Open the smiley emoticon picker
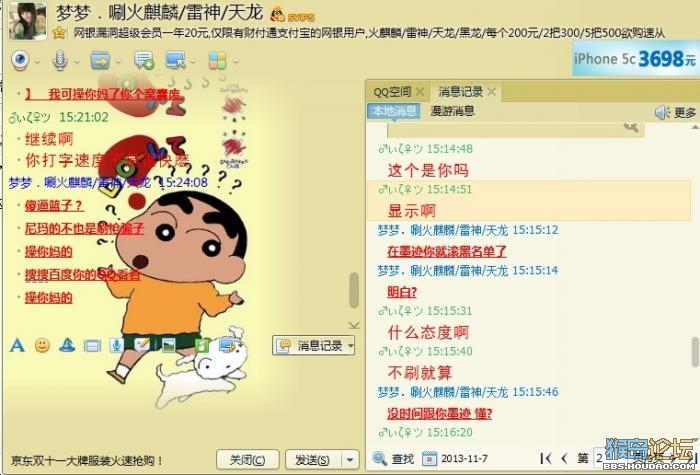 [x=42, y=345]
